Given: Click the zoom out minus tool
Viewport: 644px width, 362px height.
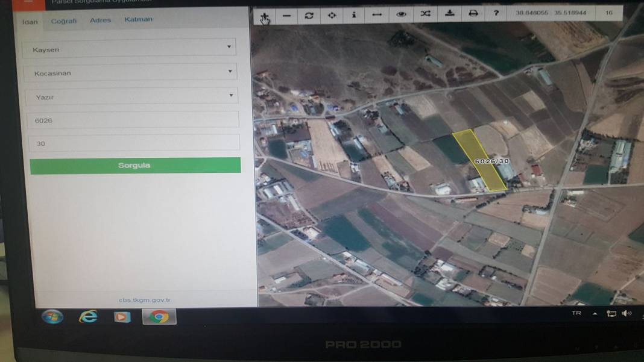Looking at the screenshot, I should point(287,14).
